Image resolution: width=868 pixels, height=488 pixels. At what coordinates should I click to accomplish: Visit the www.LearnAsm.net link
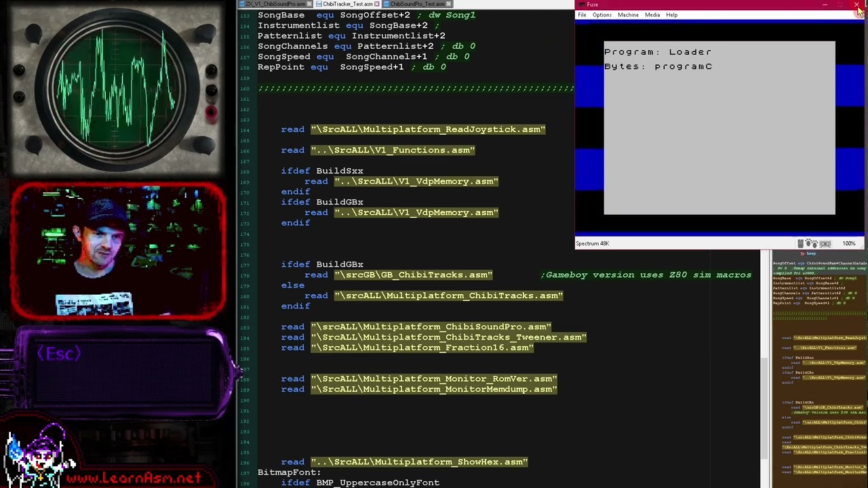pos(134,478)
